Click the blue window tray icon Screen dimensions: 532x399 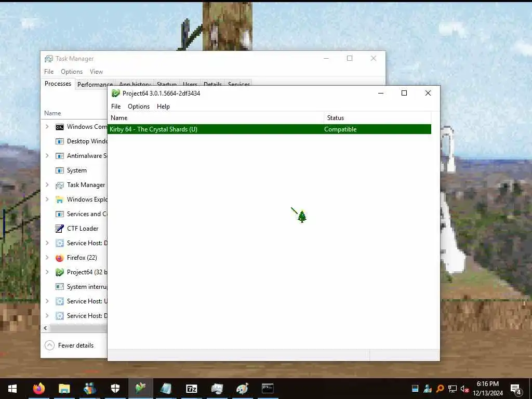click(415, 389)
